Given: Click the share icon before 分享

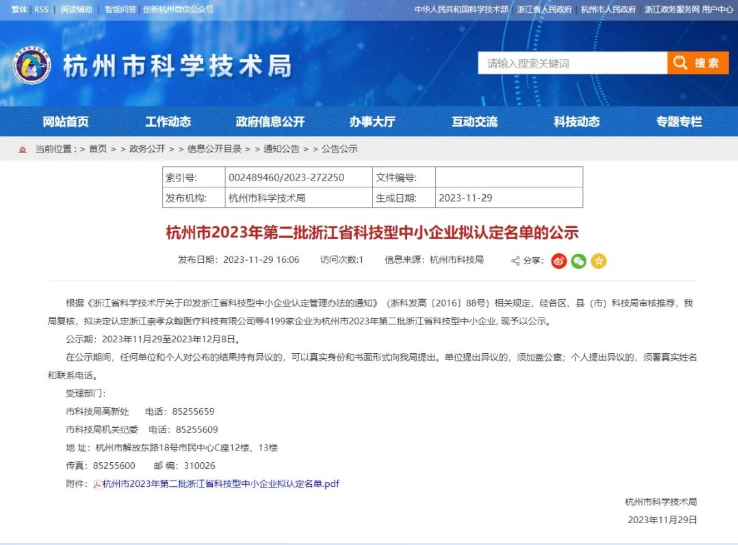Looking at the screenshot, I should pyautogui.click(x=515, y=261).
